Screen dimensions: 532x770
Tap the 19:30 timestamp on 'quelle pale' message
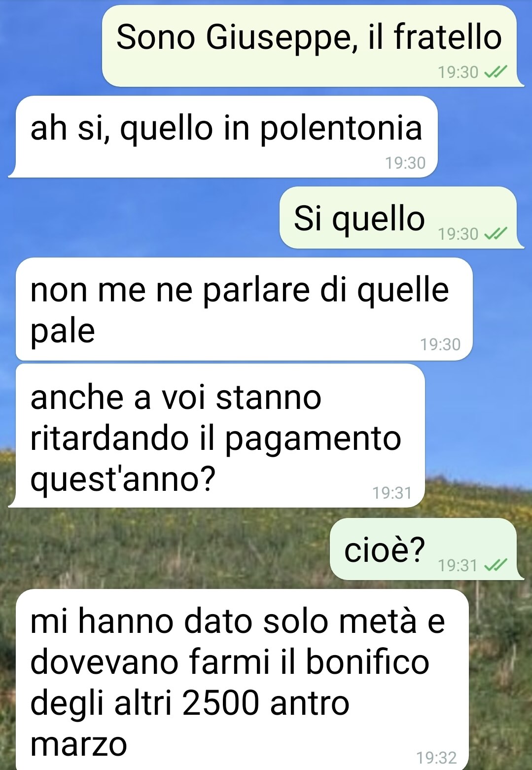pyautogui.click(x=440, y=344)
